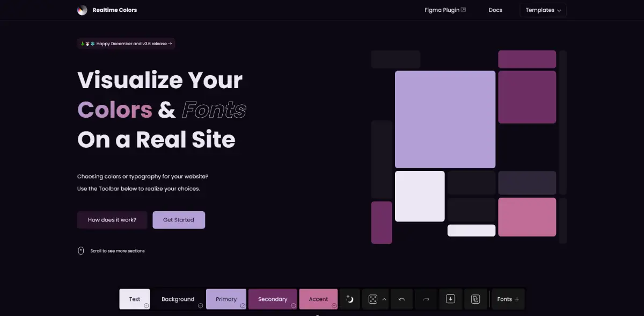Open the Figma Plugin link

pos(445,10)
